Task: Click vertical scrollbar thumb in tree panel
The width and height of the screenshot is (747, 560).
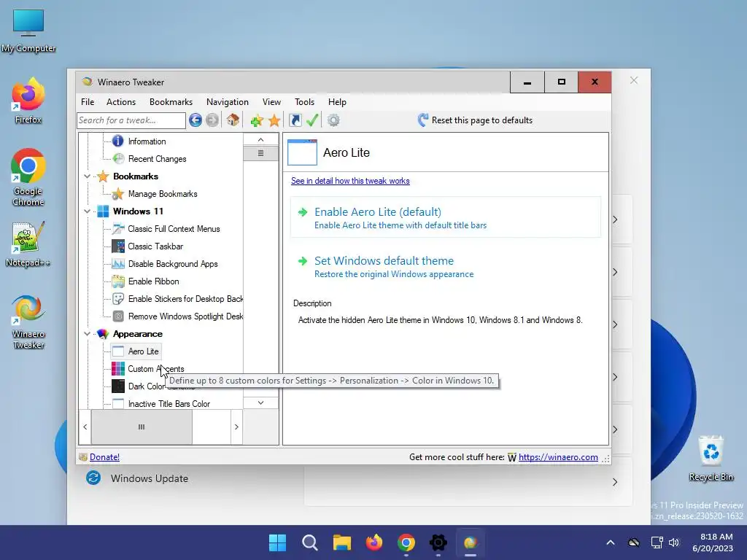Action: click(x=260, y=153)
